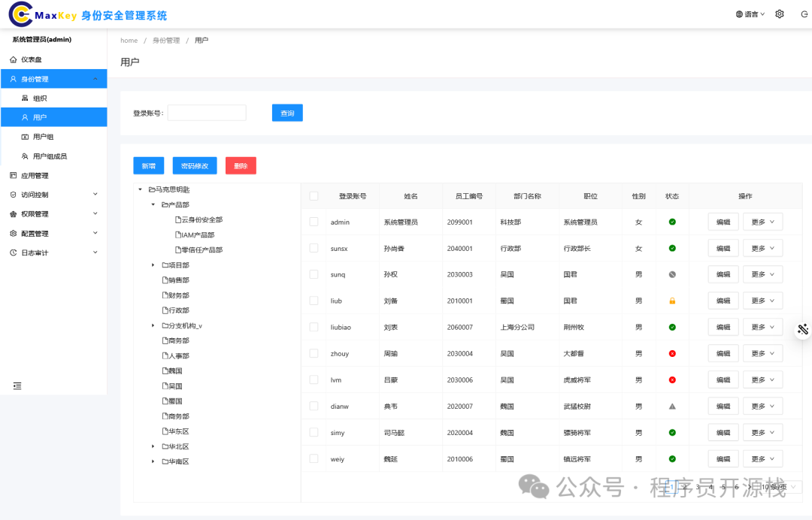Expand the 项目部 tree node

click(153, 265)
